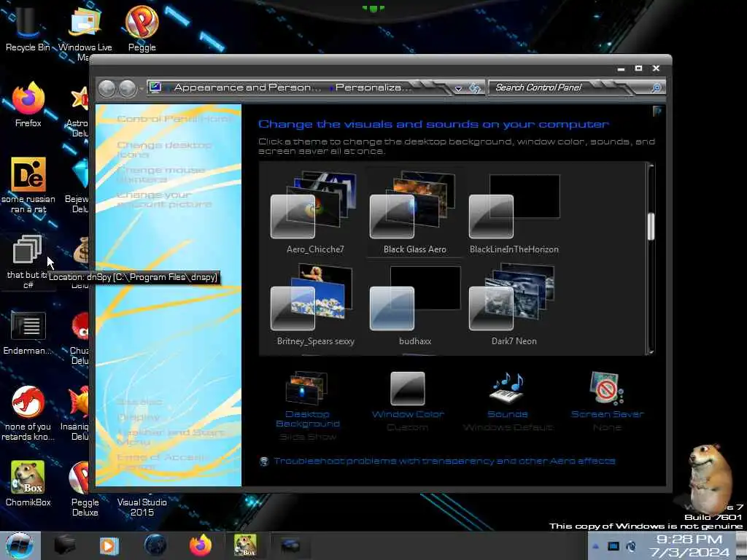The image size is (747, 560).
Task: Open Change mouse pointers link
Action: (160, 174)
